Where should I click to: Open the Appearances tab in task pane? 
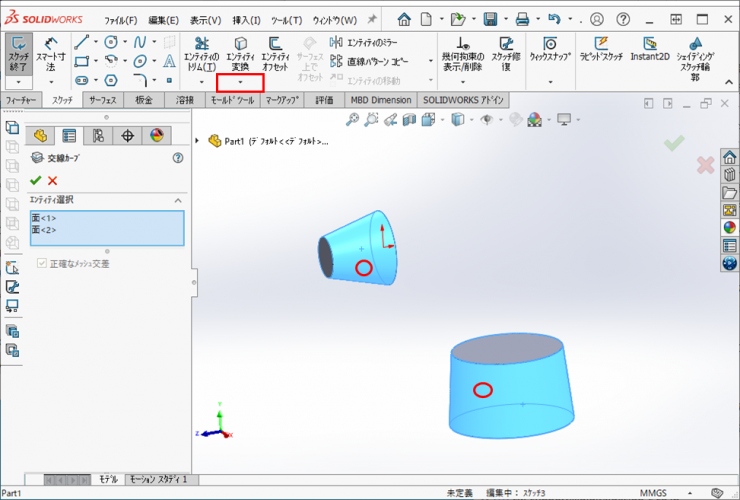729,227
